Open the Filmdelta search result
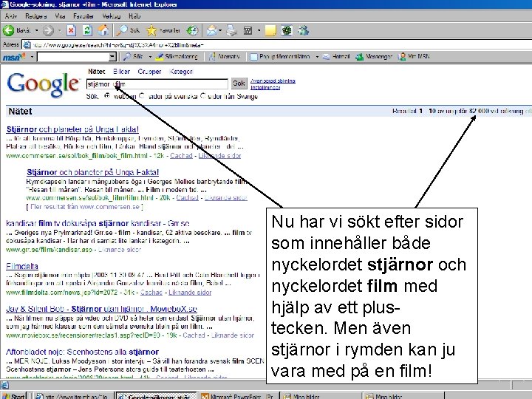This screenshot has width=532, height=399. click(22, 266)
